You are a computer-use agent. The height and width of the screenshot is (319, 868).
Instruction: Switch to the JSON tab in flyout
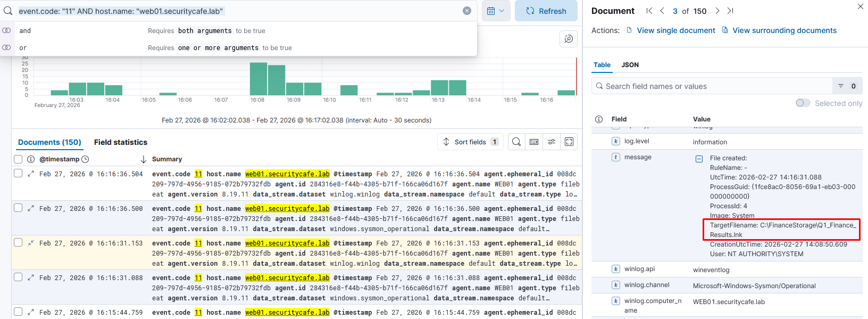click(x=630, y=65)
